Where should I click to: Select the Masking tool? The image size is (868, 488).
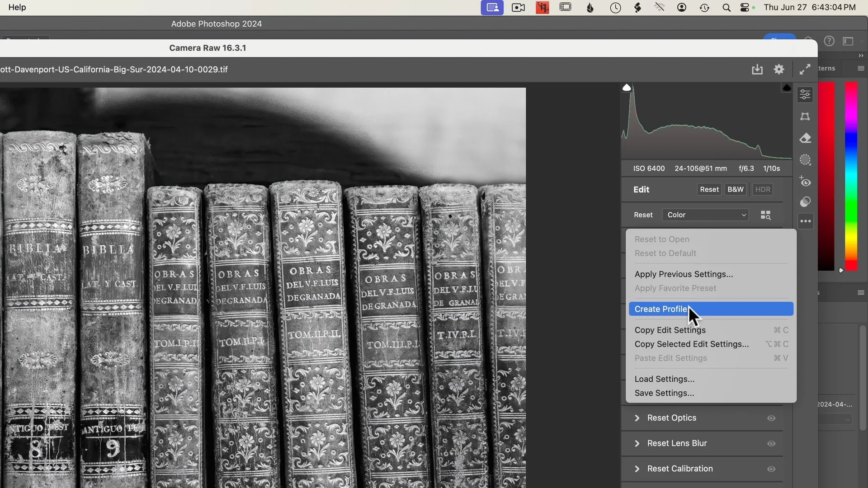(x=805, y=159)
